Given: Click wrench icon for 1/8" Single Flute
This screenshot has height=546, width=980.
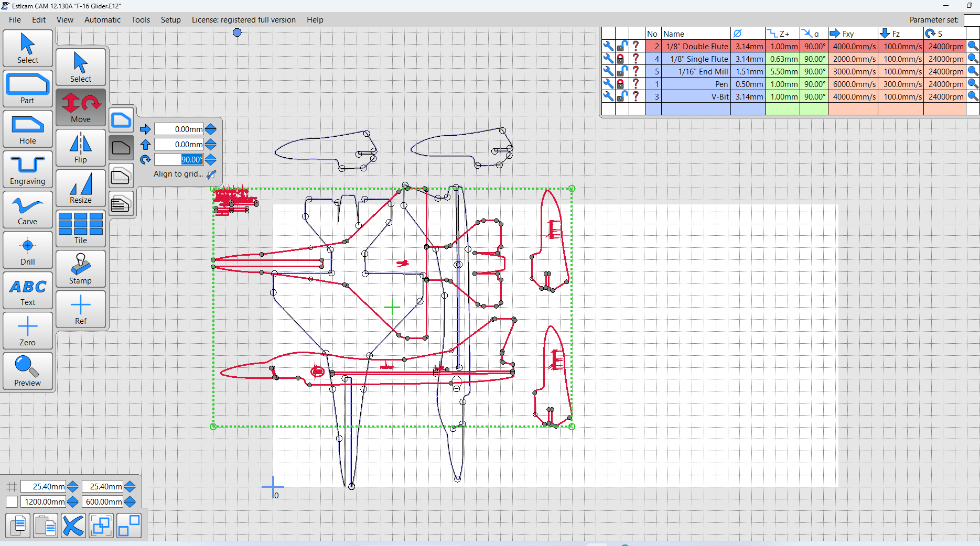Looking at the screenshot, I should [608, 59].
